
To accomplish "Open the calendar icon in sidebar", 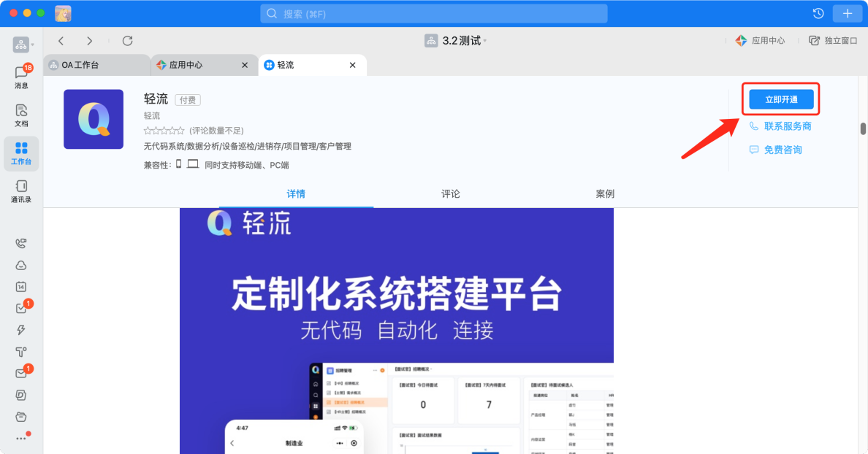I will point(21,286).
